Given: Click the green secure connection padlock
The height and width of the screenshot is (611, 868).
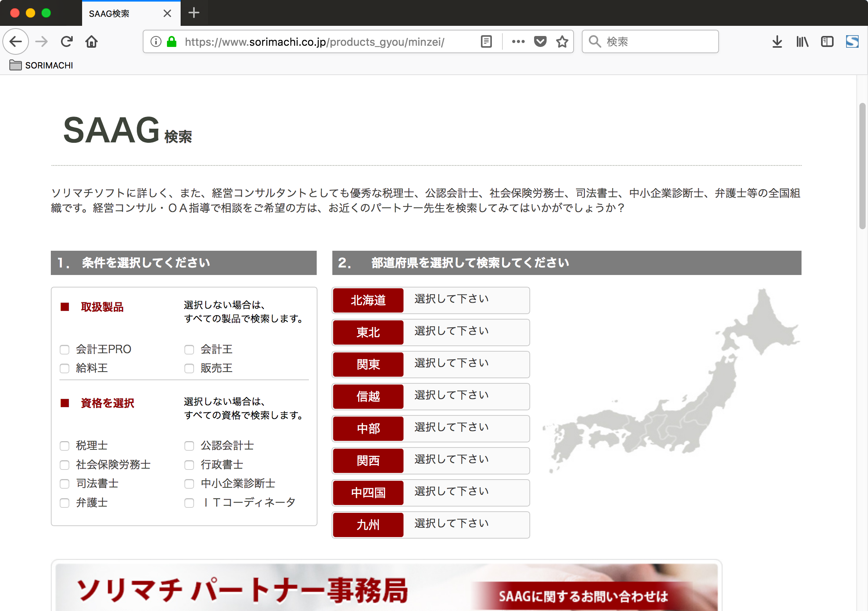Looking at the screenshot, I should [172, 41].
